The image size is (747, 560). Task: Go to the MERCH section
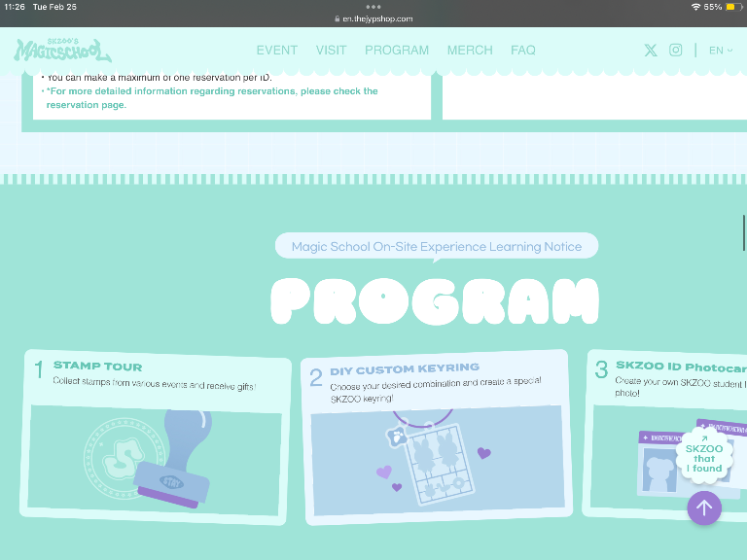pyautogui.click(x=470, y=50)
